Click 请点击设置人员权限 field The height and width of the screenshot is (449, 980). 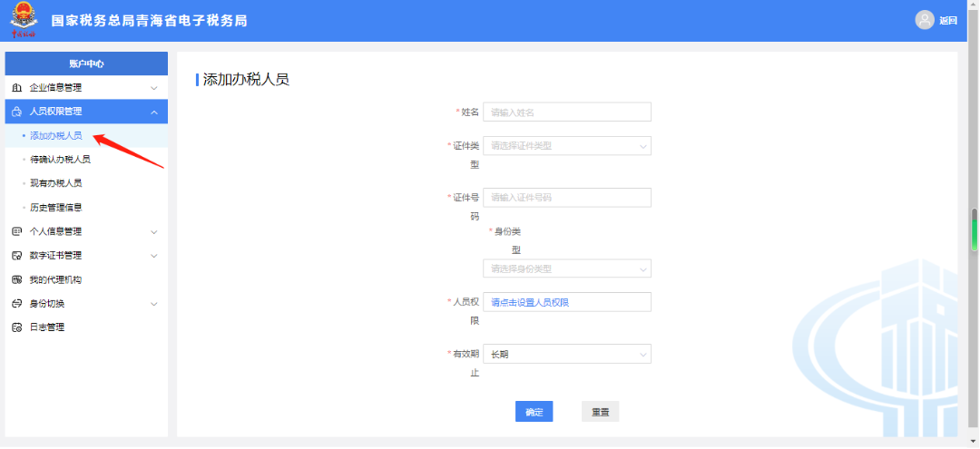tap(567, 303)
